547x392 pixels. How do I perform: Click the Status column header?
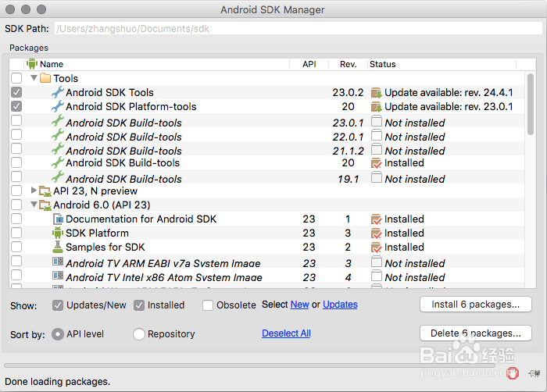tap(383, 64)
